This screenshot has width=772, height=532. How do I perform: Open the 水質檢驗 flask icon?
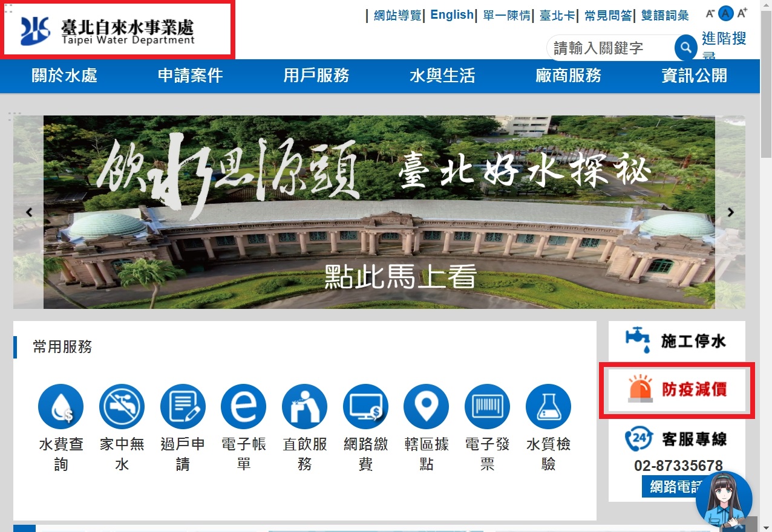[548, 407]
